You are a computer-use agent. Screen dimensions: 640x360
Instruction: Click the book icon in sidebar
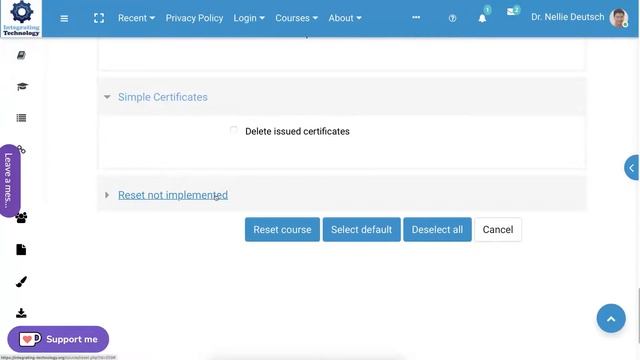[21, 55]
